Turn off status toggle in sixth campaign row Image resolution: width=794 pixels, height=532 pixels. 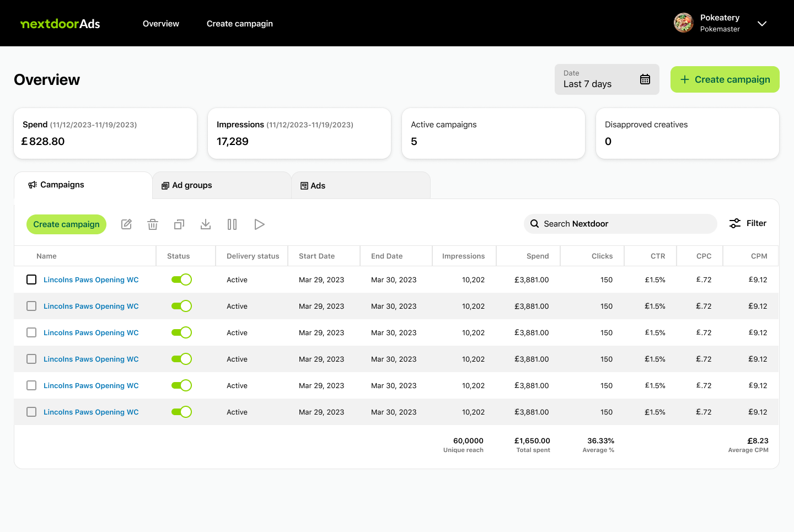tap(181, 412)
